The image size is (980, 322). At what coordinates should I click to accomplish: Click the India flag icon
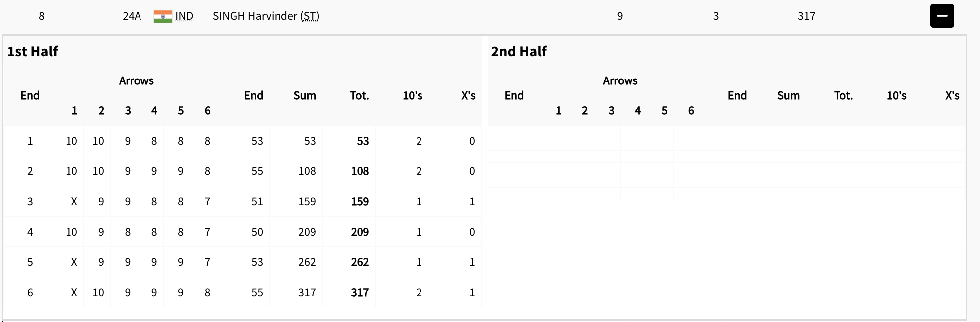tap(163, 16)
